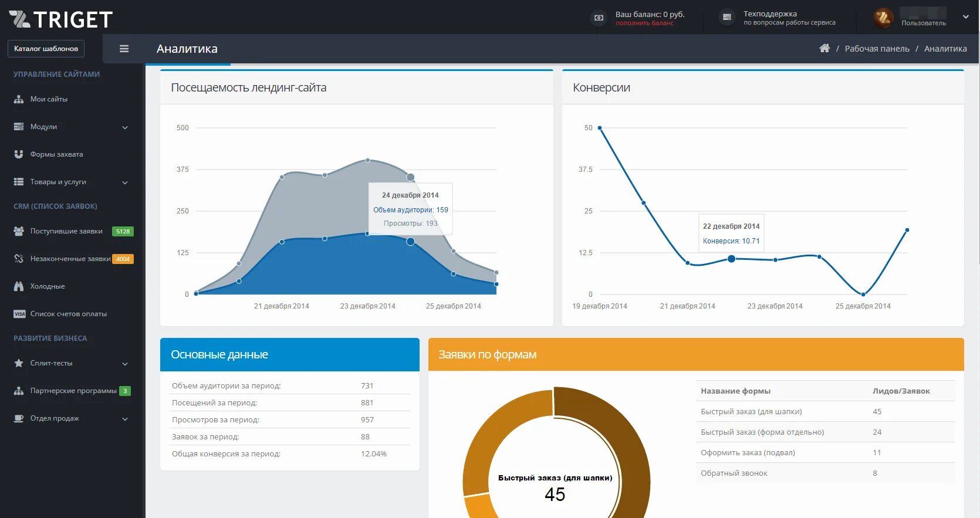This screenshot has height=518, width=980.
Task: Click пополнить баланс link
Action: (x=644, y=23)
